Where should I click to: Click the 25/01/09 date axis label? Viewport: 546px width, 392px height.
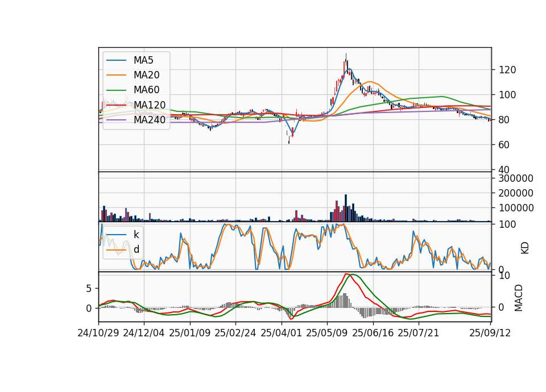click(x=190, y=333)
